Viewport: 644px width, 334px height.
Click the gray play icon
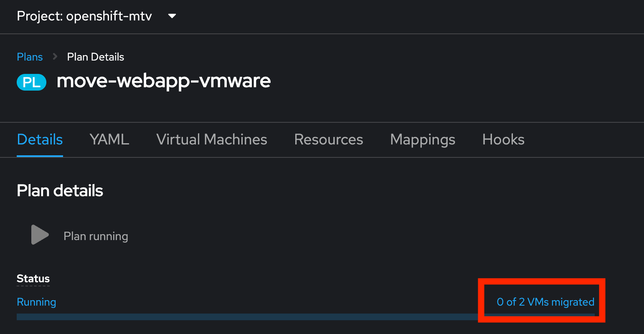[40, 235]
